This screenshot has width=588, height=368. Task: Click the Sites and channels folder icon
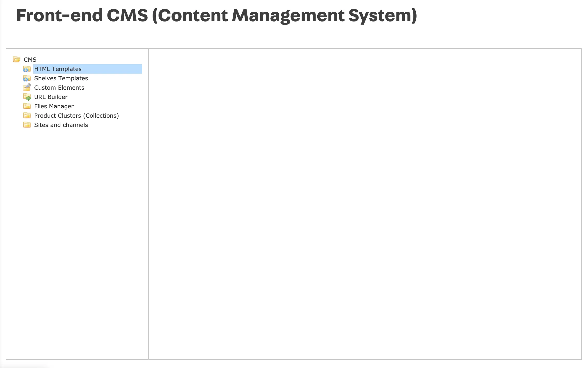(x=27, y=125)
